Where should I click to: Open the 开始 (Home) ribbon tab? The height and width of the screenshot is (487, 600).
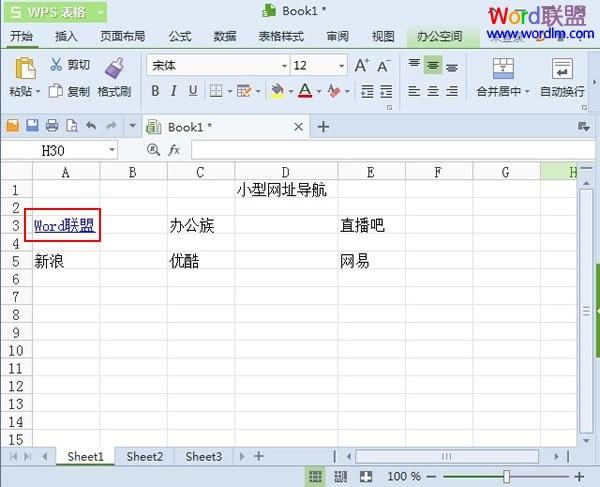click(x=22, y=36)
